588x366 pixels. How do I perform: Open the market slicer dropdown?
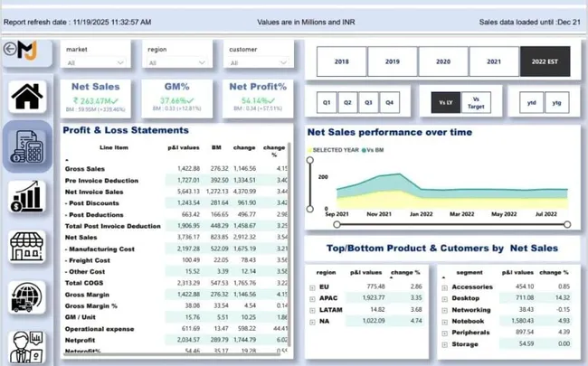96,62
